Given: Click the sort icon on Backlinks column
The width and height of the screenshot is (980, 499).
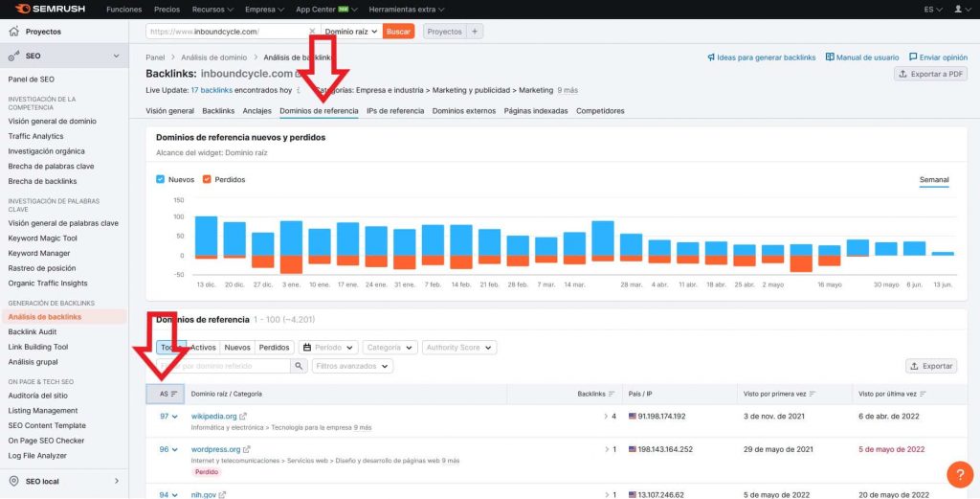Looking at the screenshot, I should pyautogui.click(x=612, y=394).
